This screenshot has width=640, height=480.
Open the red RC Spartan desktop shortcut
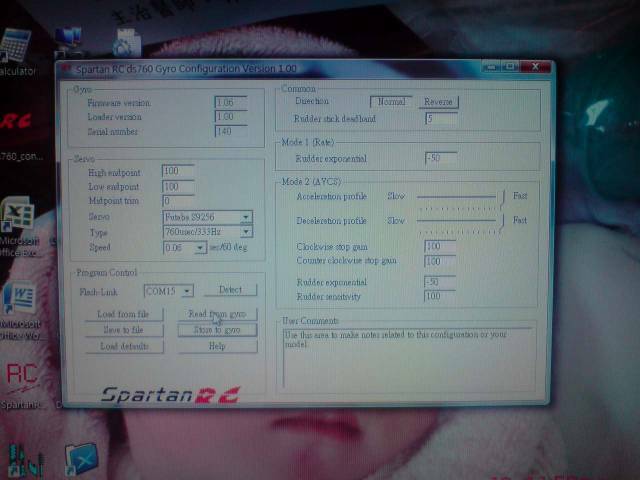click(x=22, y=386)
